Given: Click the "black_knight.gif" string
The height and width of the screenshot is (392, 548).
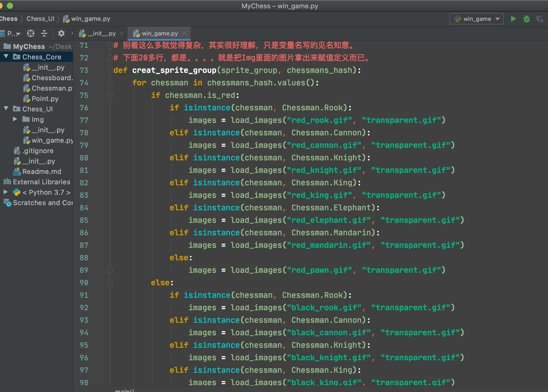Looking at the screenshot, I should (x=329, y=358).
